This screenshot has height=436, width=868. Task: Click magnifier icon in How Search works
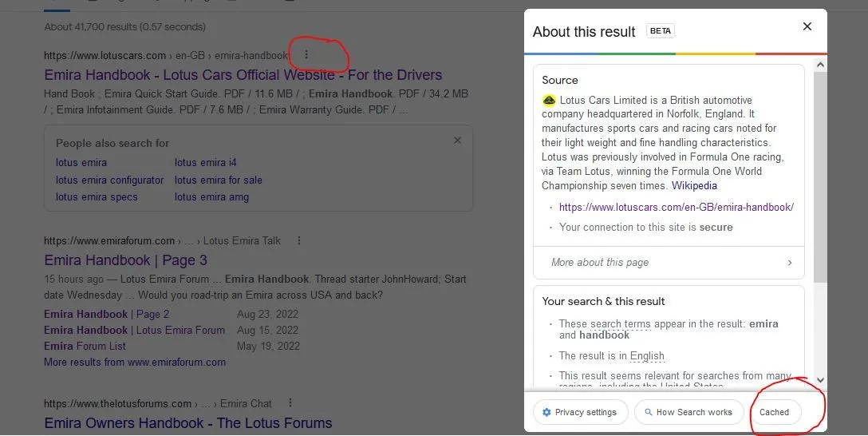[x=646, y=412]
